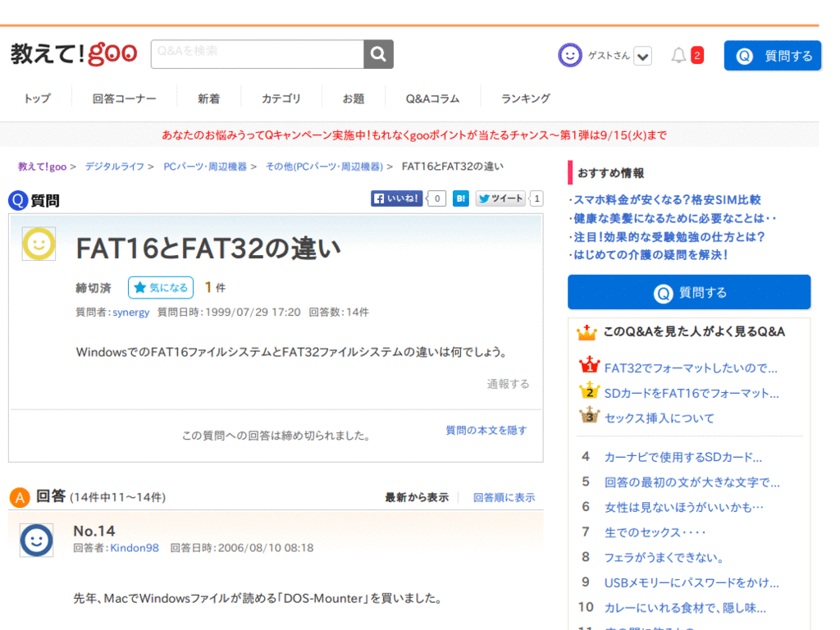Open the ゲストさん account dropdown
This screenshot has height=630, width=840.
[642, 55]
